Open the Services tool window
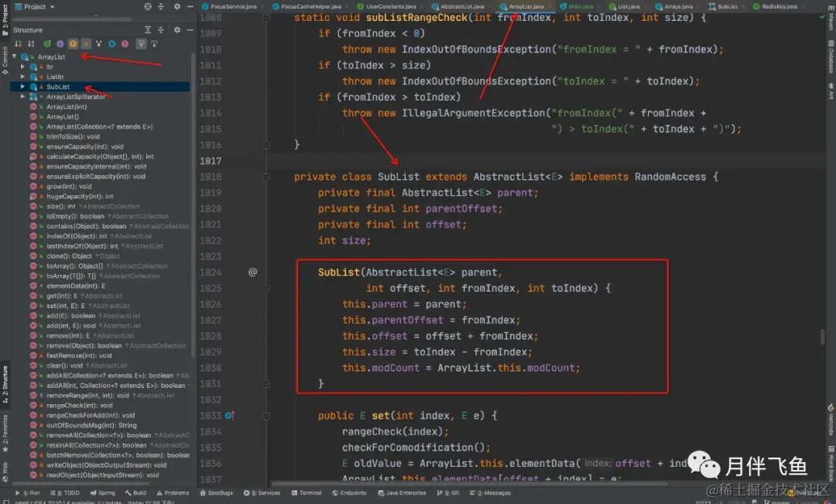 pyautogui.click(x=262, y=493)
